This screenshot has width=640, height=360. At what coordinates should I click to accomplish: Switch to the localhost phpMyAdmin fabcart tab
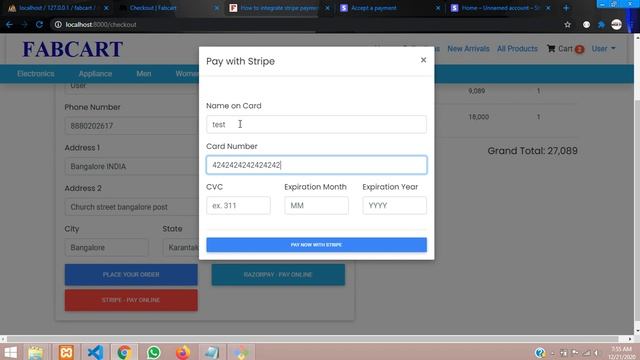57,8
